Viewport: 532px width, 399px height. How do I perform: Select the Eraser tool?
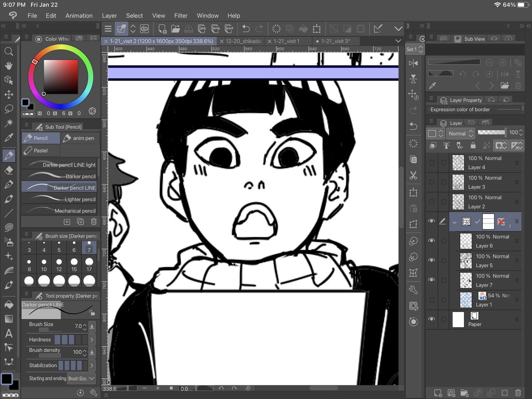click(8, 170)
